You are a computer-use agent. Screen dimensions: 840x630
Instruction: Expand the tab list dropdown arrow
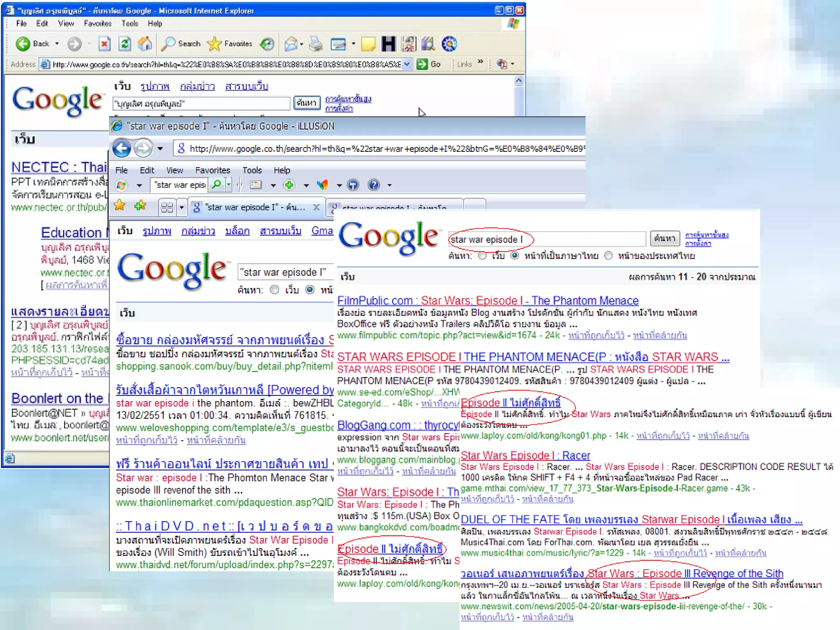[181, 208]
